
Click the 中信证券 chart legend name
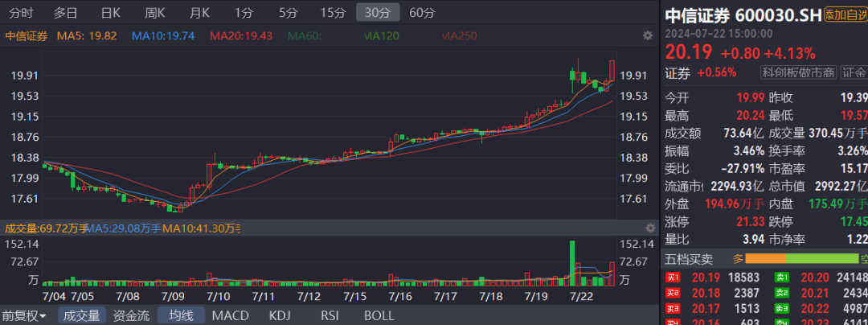tap(27, 36)
